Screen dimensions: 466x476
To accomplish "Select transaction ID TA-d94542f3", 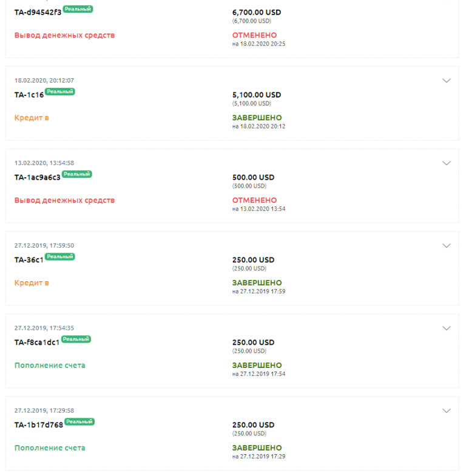I will pos(38,12).
